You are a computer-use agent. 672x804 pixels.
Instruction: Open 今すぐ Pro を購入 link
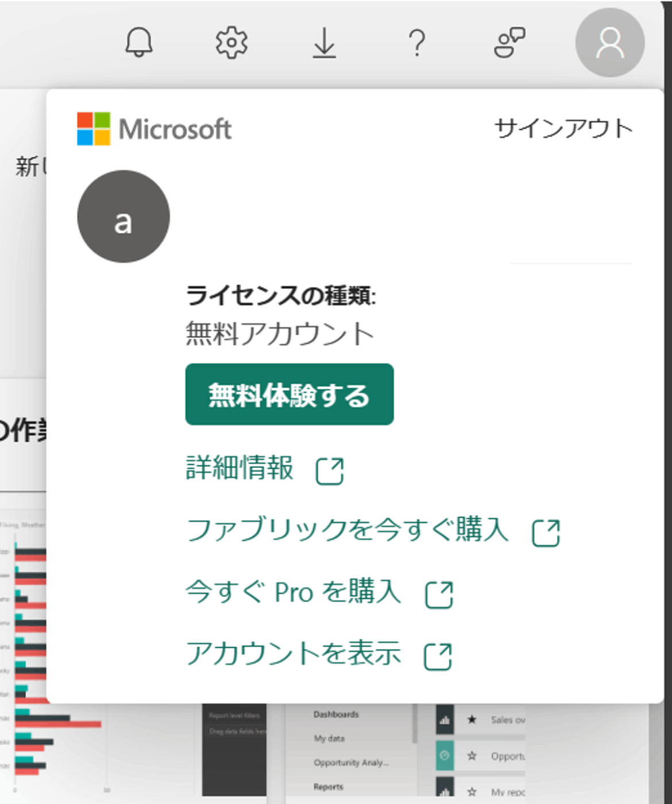click(293, 591)
